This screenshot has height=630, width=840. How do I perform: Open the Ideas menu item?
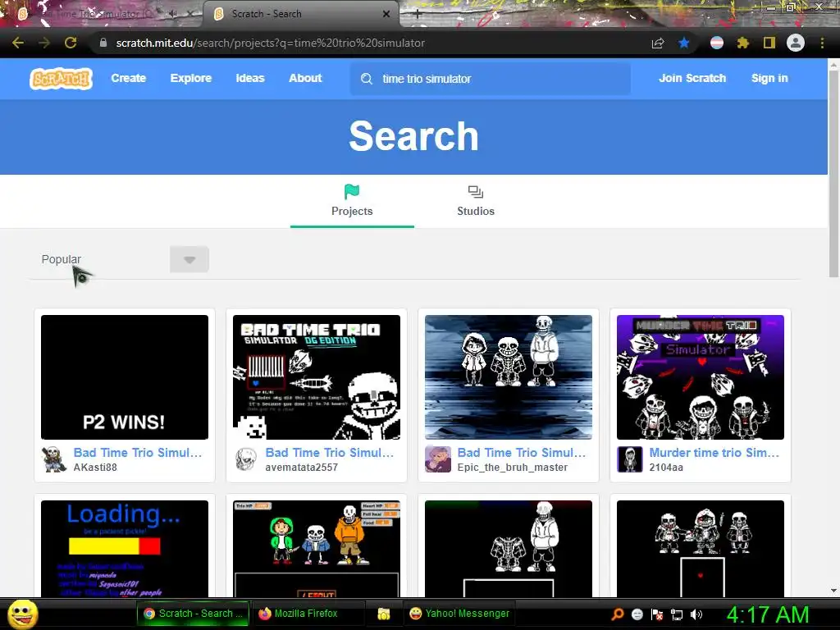pos(250,78)
